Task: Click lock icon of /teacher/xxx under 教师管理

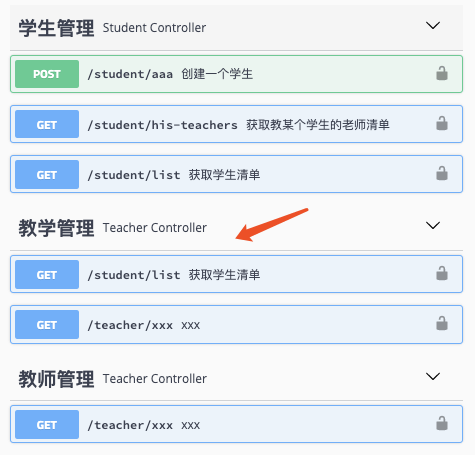Action: click(x=442, y=423)
